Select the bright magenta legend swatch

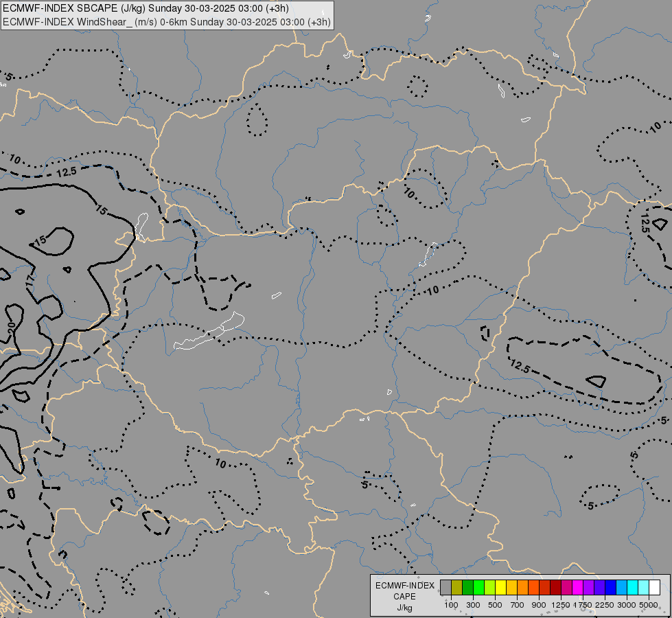coord(578,587)
